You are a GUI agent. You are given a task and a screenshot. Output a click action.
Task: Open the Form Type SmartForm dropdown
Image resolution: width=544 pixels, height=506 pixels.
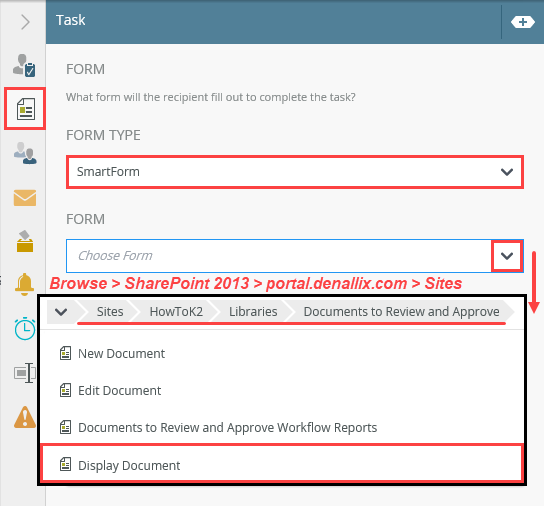point(295,172)
